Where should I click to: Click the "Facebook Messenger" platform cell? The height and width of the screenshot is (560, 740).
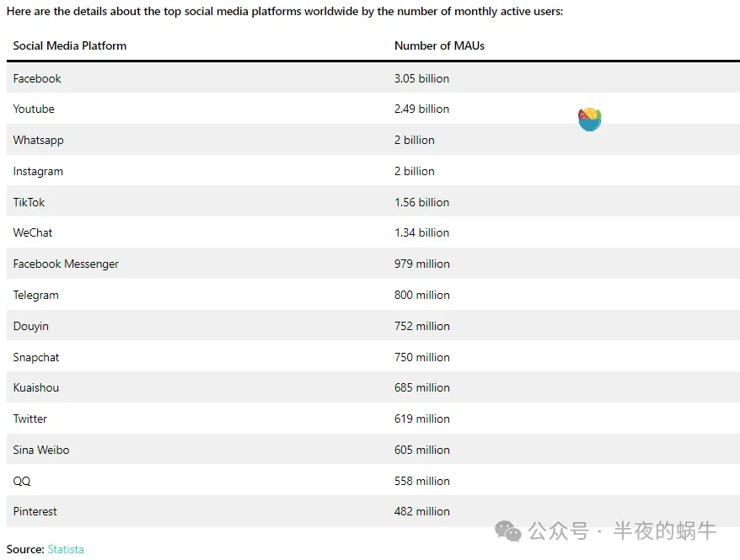click(66, 264)
